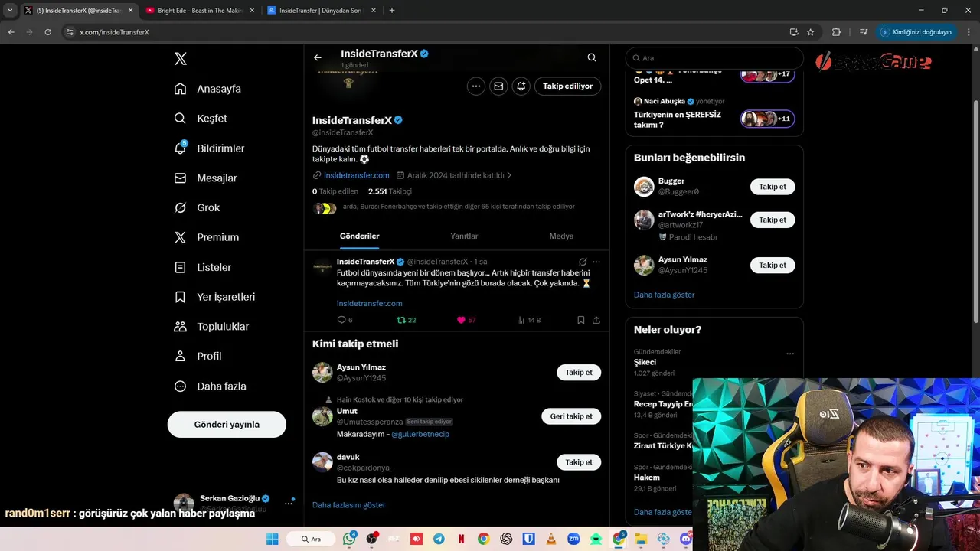Switch to Yanıtlar tab
Image resolution: width=980 pixels, height=551 pixels.
click(x=464, y=236)
